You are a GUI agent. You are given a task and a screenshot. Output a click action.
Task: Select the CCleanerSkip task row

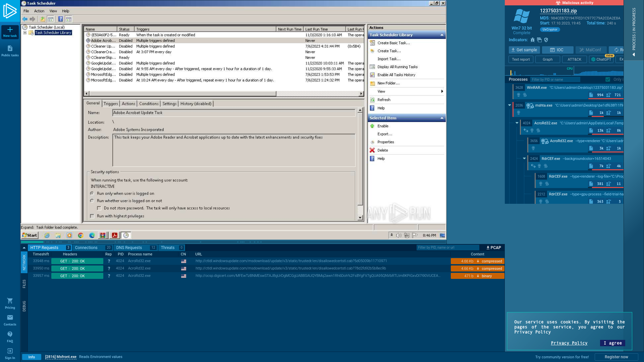224,58
